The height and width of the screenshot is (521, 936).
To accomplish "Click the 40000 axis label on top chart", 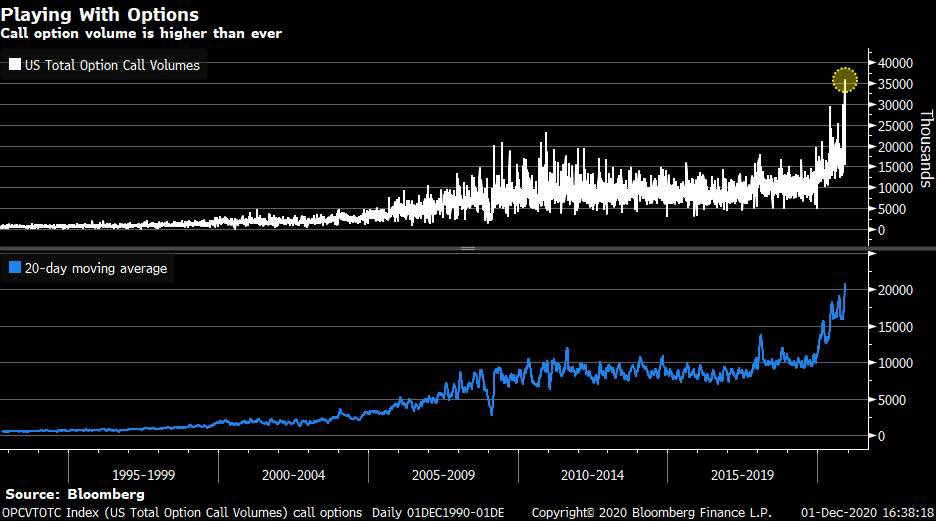I will 895,63.
